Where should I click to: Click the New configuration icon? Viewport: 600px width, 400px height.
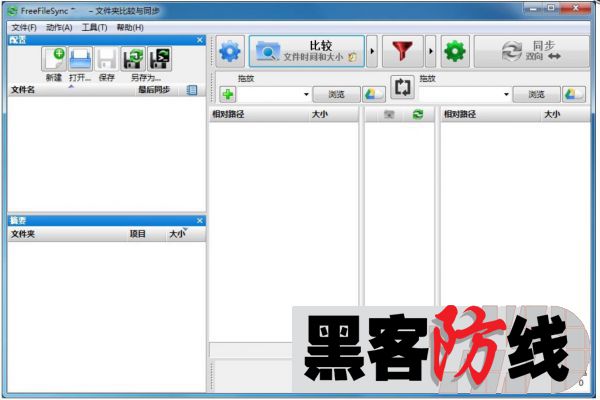54,59
